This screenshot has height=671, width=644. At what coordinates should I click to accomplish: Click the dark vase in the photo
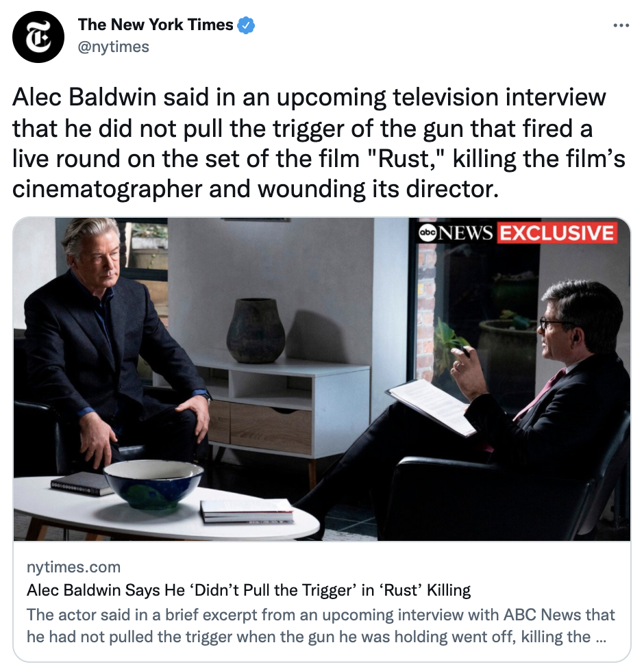click(x=255, y=331)
